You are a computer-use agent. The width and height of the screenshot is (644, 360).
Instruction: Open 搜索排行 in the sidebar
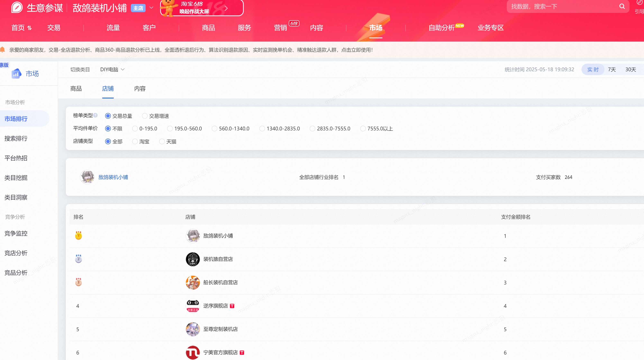pyautogui.click(x=16, y=138)
